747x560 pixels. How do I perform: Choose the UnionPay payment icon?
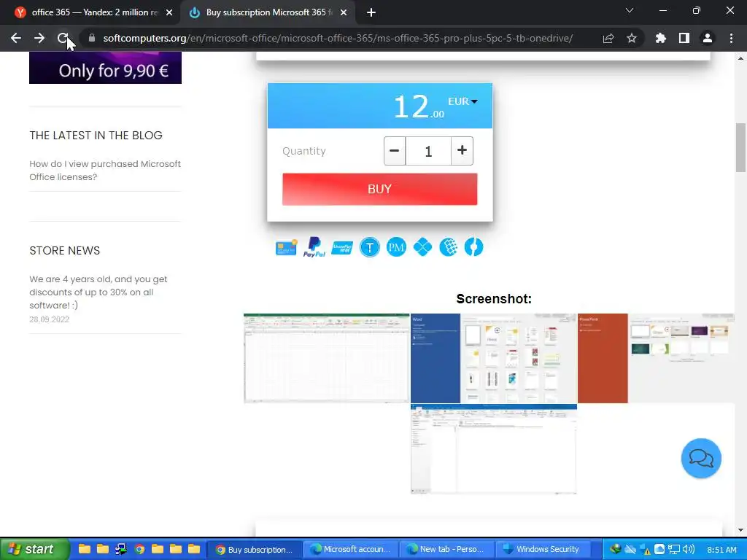coord(342,248)
